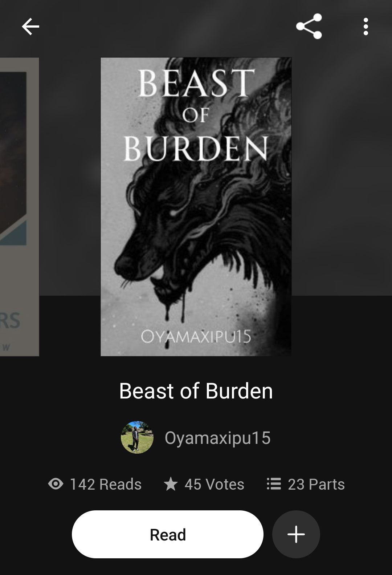Start reading with the Read button
The width and height of the screenshot is (392, 575).
coord(168,534)
